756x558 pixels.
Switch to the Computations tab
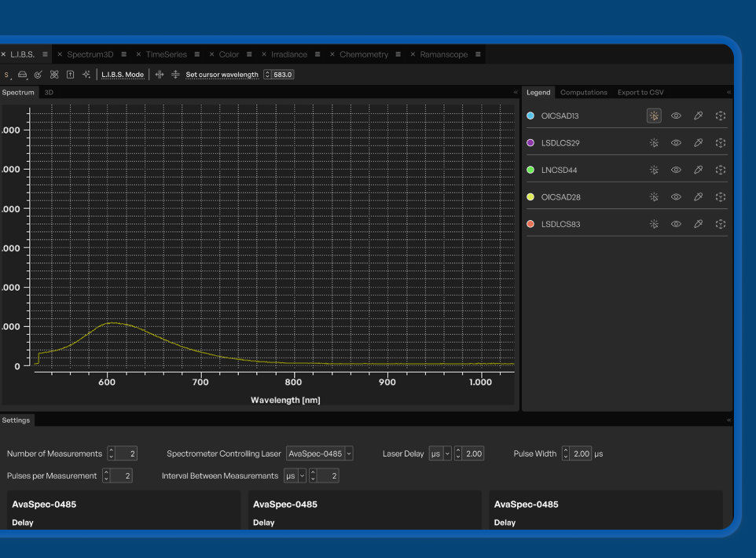[x=584, y=92]
